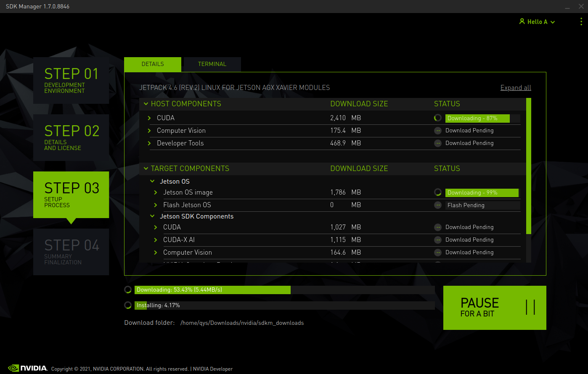The width and height of the screenshot is (588, 374).
Task: Click pending status icon for Developer Tools
Action: point(438,143)
